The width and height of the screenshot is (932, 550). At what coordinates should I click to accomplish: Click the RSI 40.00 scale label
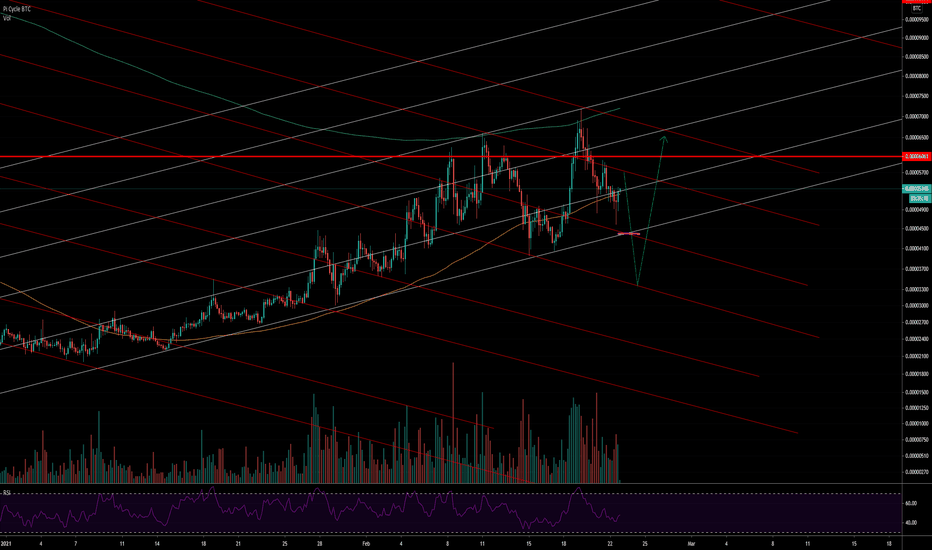tap(911, 523)
